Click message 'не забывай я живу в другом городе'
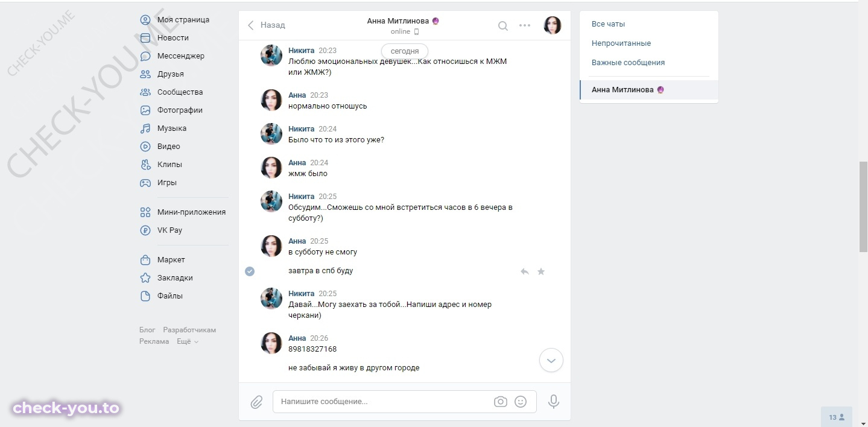 coord(353,368)
